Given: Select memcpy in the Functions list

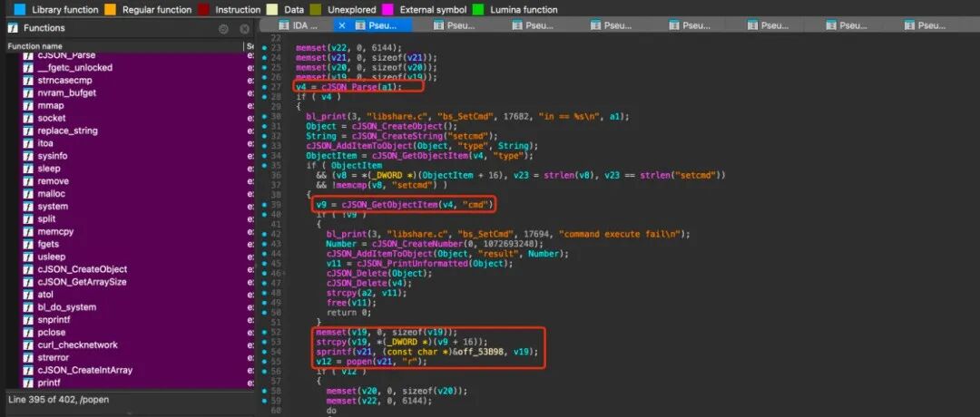Looking at the screenshot, I should [x=55, y=231].
